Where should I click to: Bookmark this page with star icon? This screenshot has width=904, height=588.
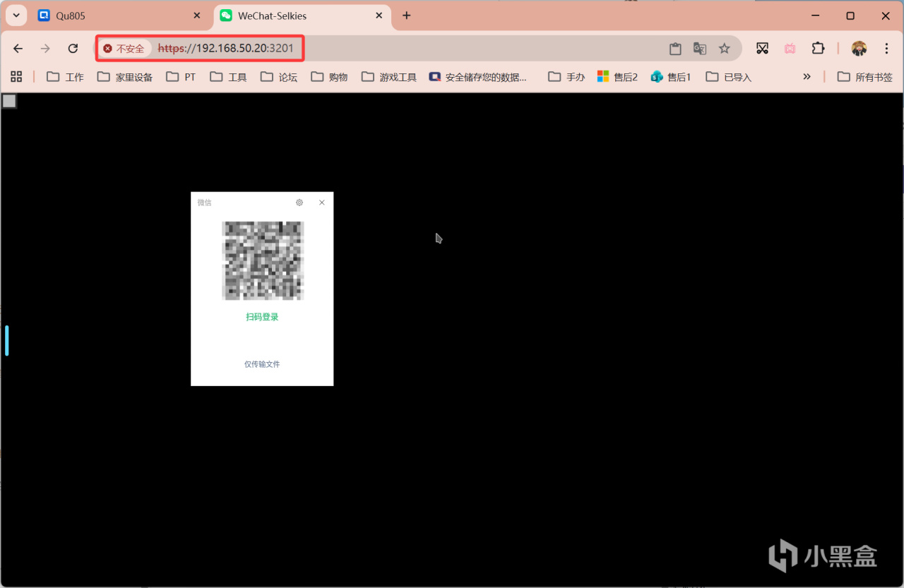(724, 49)
